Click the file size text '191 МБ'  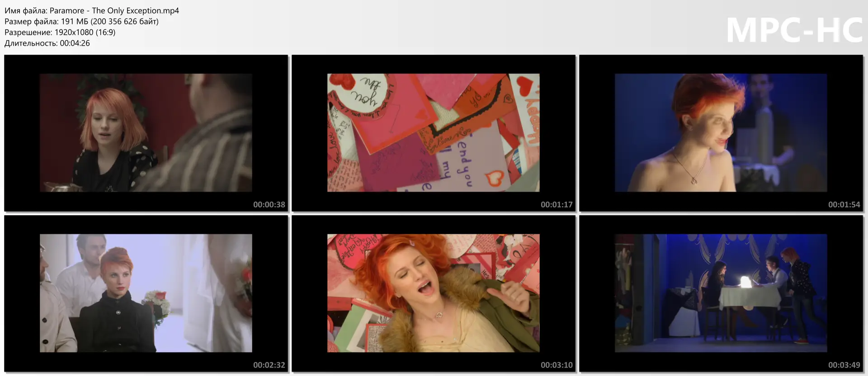pos(75,21)
